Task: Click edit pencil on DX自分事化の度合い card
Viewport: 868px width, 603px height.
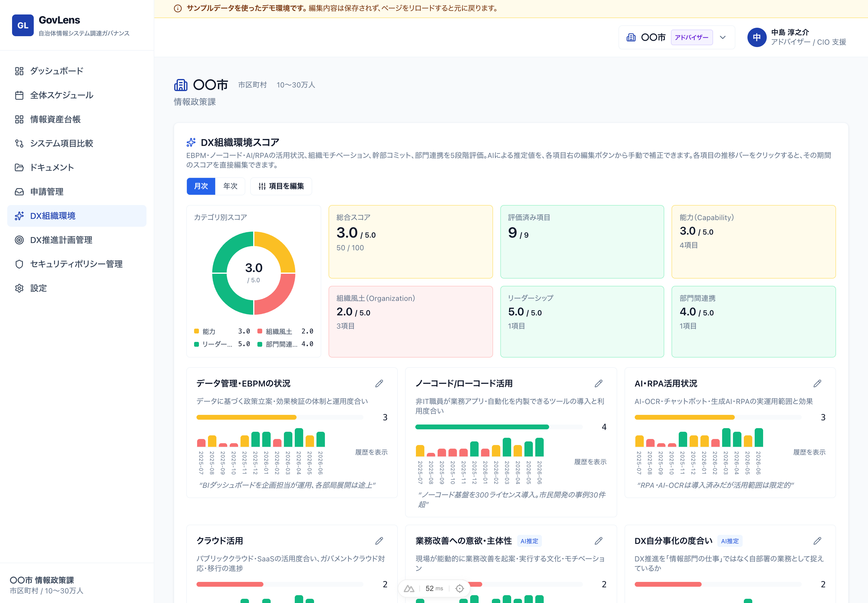Action: 817,541
